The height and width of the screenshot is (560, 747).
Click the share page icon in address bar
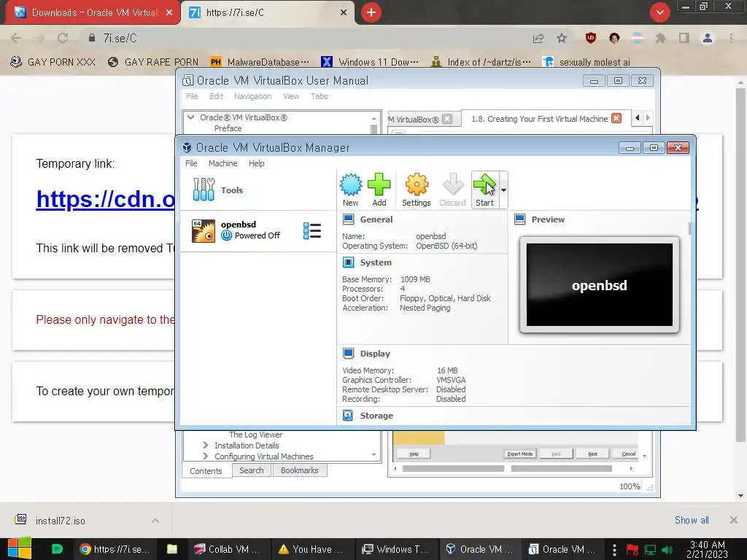pos(538,38)
